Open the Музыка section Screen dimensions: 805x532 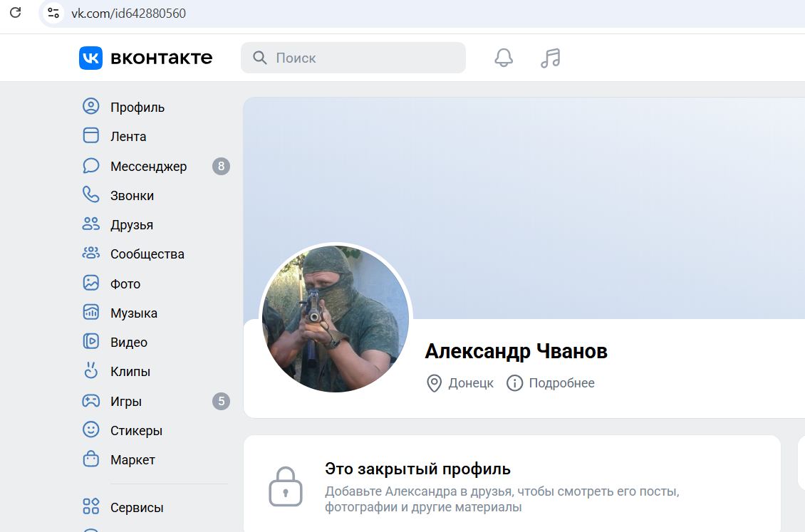(x=133, y=313)
